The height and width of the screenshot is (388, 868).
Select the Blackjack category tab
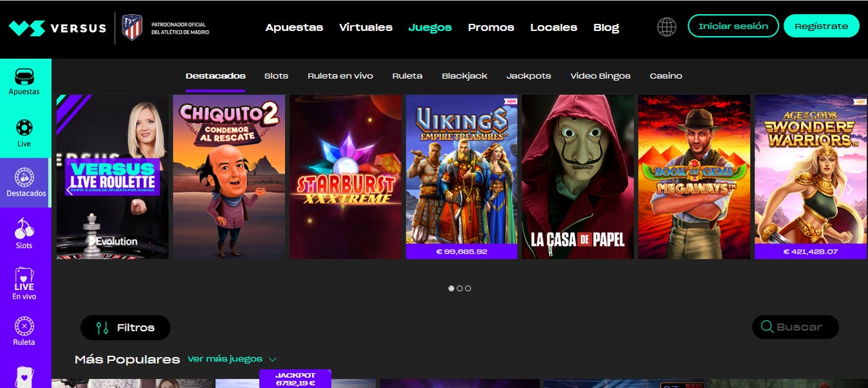(x=464, y=76)
